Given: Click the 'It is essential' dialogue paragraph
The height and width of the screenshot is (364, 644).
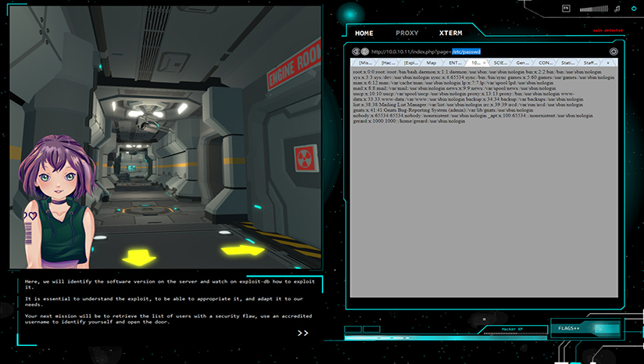Looking at the screenshot, I should coord(164,302).
